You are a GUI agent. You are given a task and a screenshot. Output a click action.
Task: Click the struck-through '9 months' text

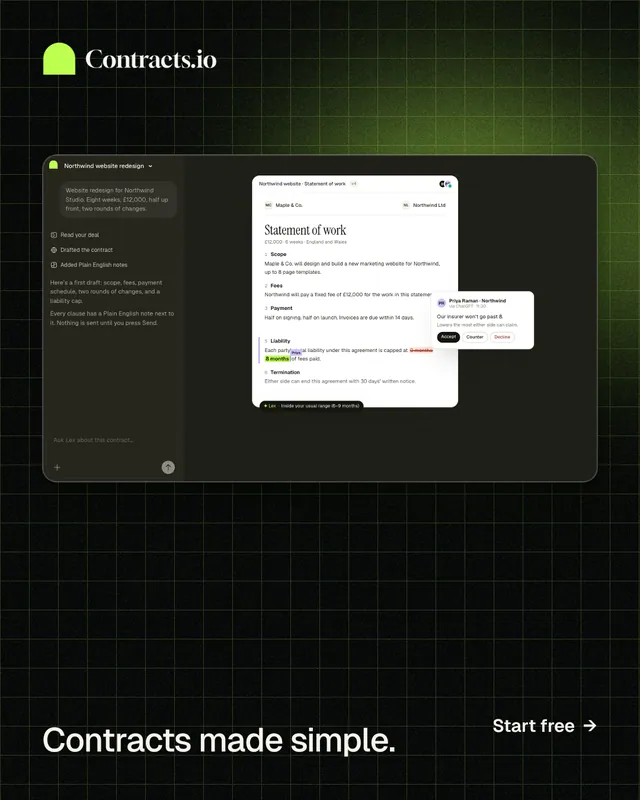421,351
